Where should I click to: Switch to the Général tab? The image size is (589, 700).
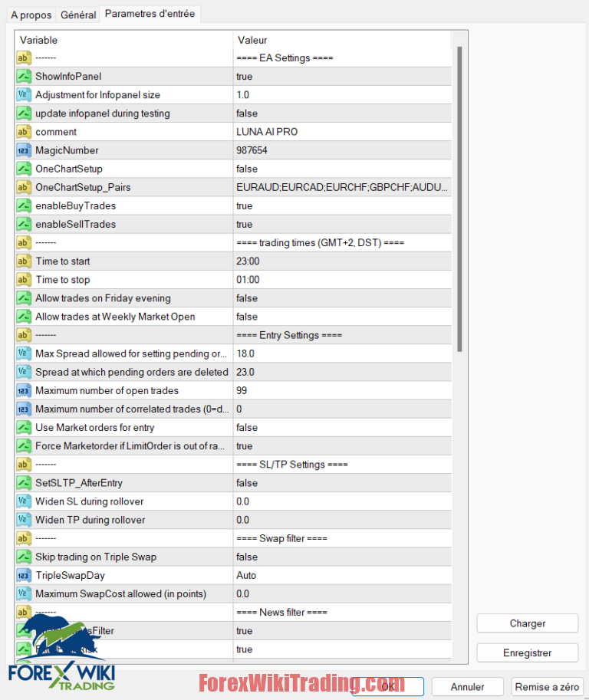click(x=78, y=15)
